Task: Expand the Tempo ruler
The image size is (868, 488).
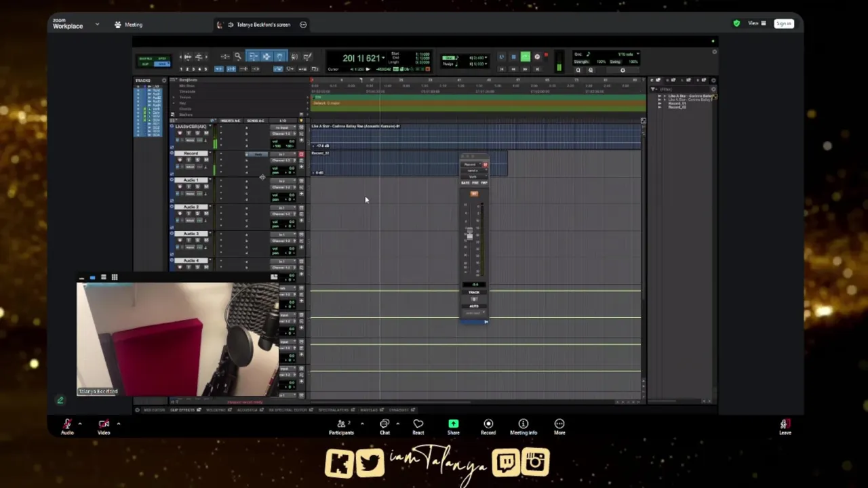Action: pyautogui.click(x=173, y=97)
